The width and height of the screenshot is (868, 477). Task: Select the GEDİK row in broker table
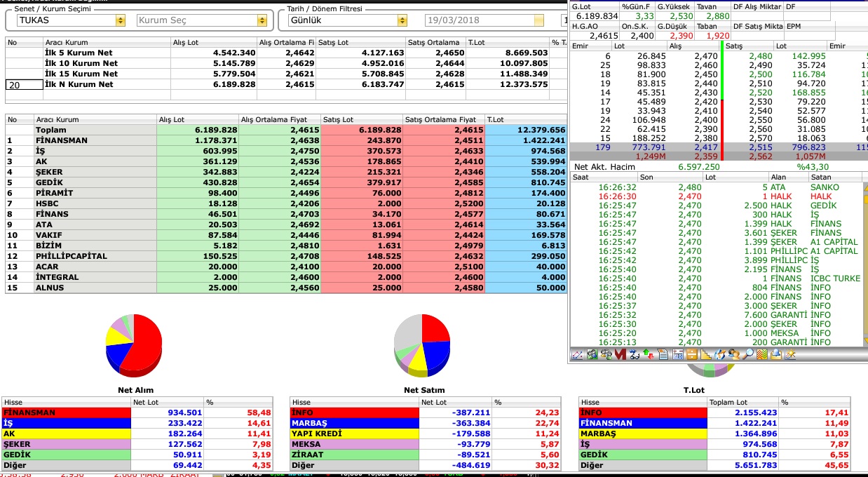tap(285, 182)
